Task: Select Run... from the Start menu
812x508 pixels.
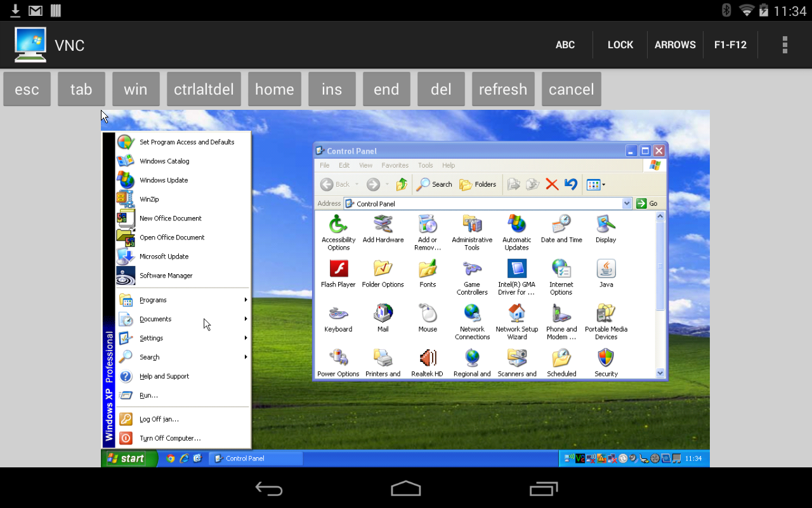Action: (x=148, y=395)
